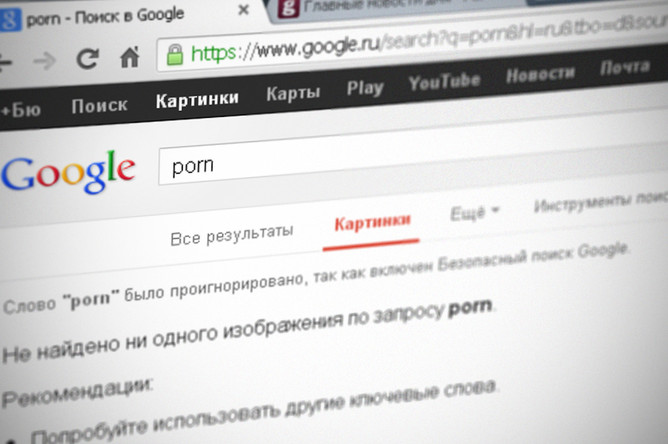Click the browser back arrow icon

click(4, 62)
